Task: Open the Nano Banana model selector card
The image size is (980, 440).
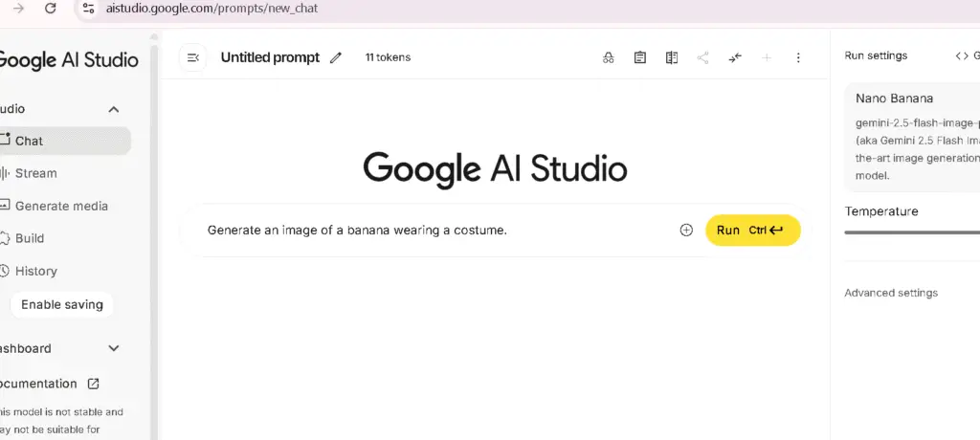Action: [912, 138]
